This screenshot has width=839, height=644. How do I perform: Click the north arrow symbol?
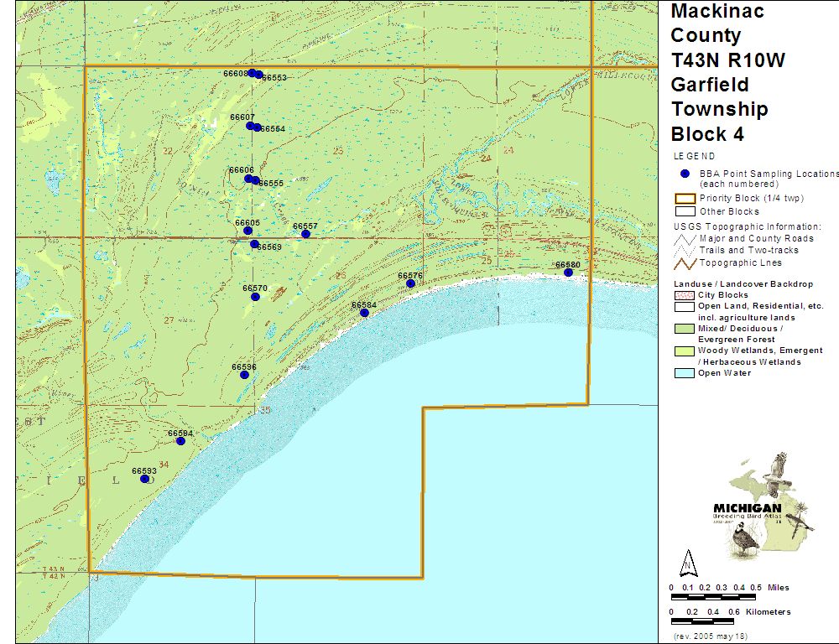[687, 563]
